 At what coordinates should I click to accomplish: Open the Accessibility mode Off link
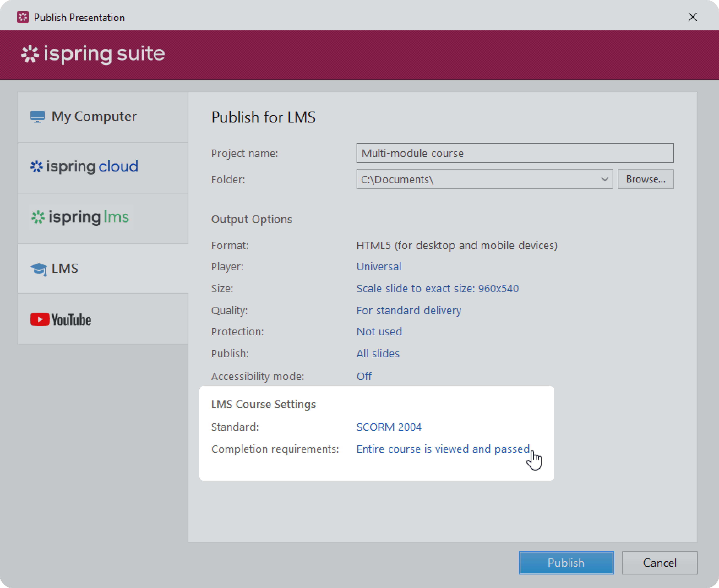(x=364, y=376)
